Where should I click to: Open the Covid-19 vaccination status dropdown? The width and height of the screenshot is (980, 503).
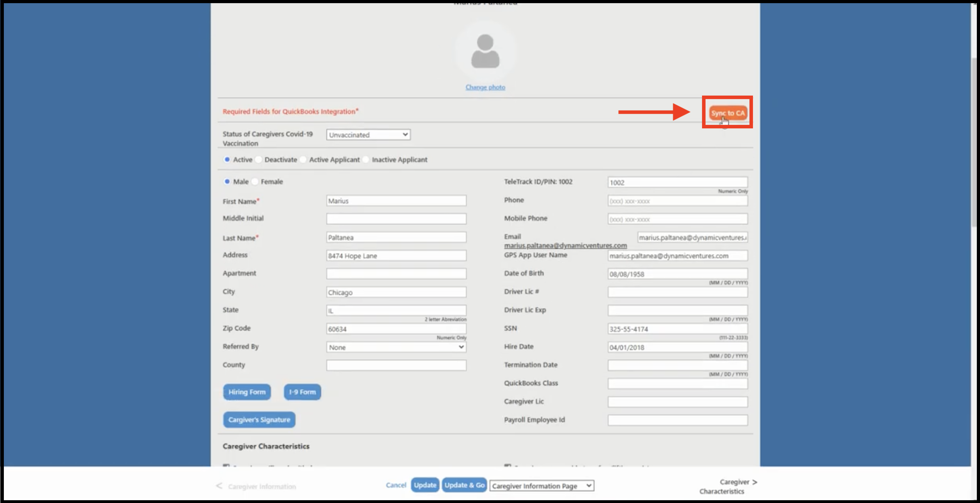click(x=368, y=135)
